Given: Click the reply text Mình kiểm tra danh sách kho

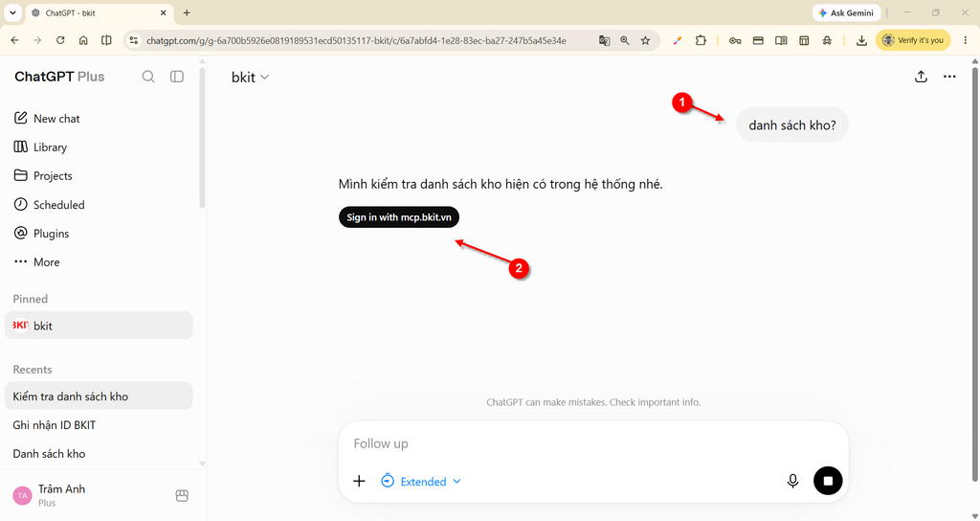Looking at the screenshot, I should tap(500, 184).
